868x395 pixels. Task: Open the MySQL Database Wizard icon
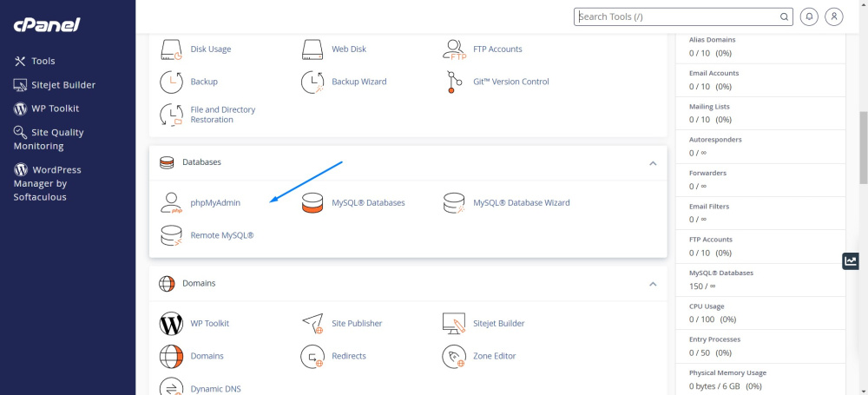[455, 203]
